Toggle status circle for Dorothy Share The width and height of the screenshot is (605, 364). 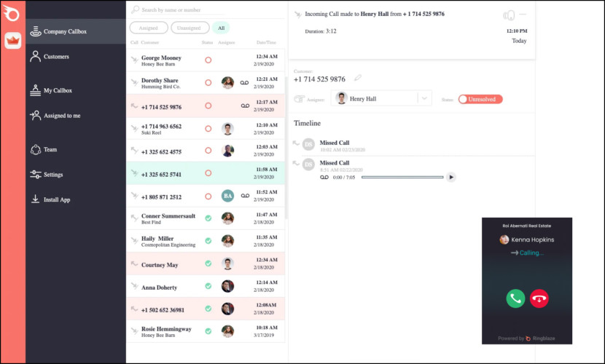pos(208,83)
